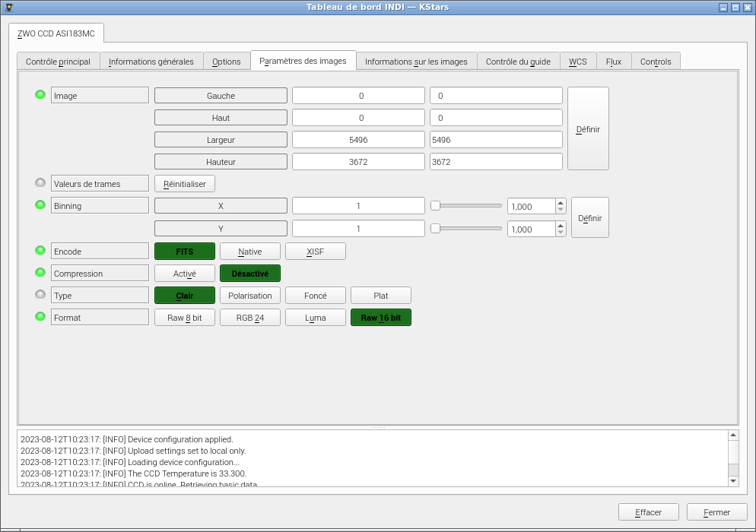Select Native encoding

click(249, 252)
